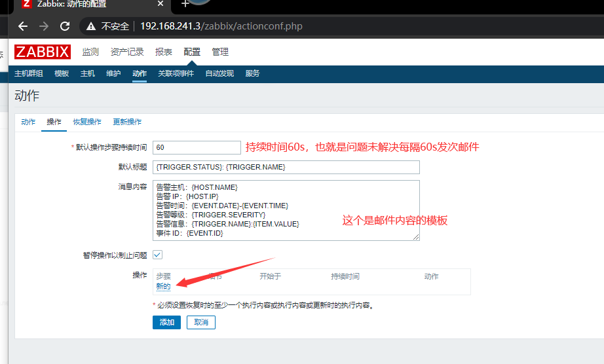Open the 报表 top menu

click(x=164, y=52)
